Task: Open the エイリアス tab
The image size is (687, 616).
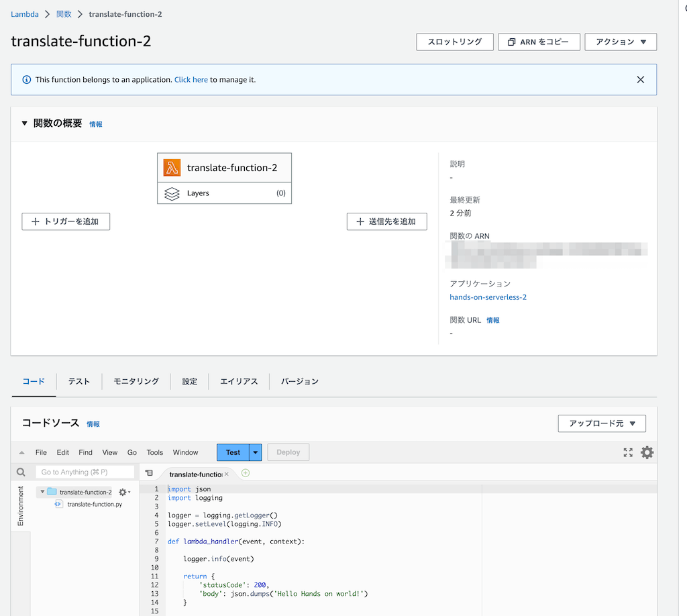Action: pyautogui.click(x=239, y=382)
